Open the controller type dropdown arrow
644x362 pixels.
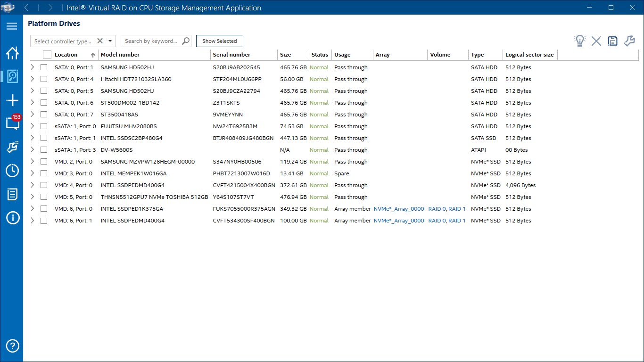click(x=110, y=41)
